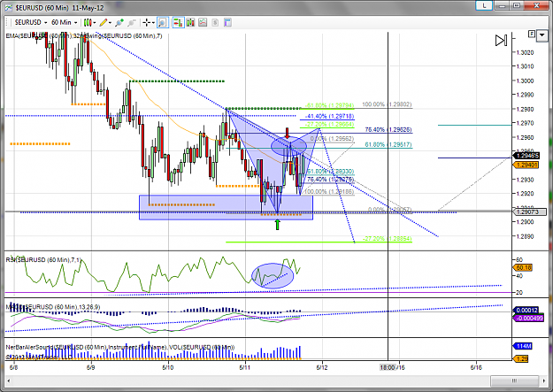Expand the drawing tools dropdown arrow

[110, 23]
